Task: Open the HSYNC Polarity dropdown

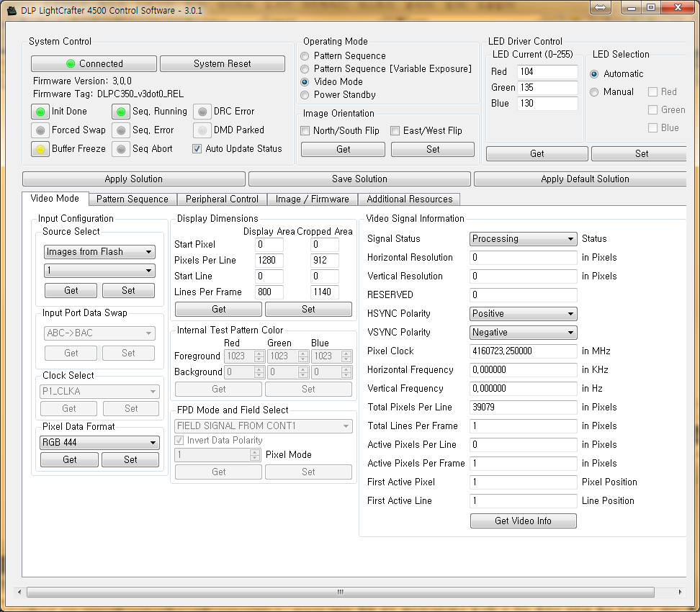Action: tap(524, 314)
